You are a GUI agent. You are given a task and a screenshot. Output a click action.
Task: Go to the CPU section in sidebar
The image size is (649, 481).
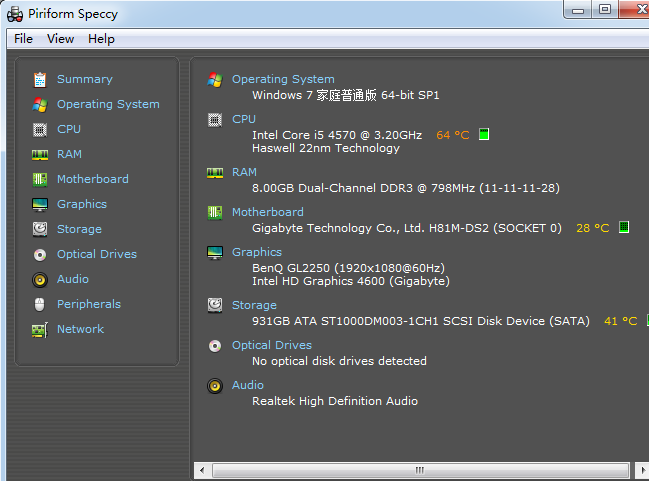(x=69, y=129)
